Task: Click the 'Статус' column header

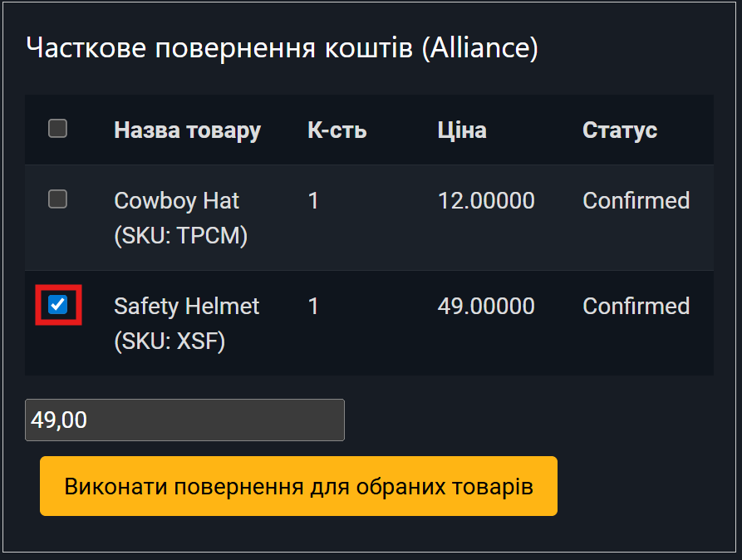Action: [x=620, y=130]
